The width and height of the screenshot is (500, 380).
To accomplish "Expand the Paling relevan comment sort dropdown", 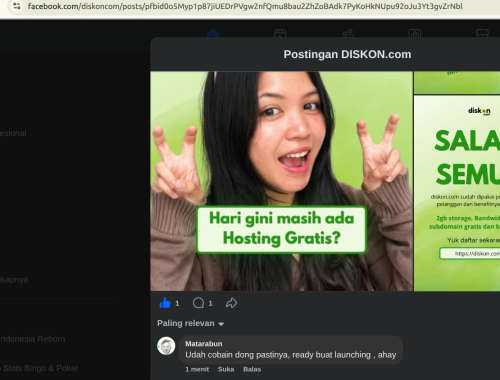I will click(x=190, y=323).
